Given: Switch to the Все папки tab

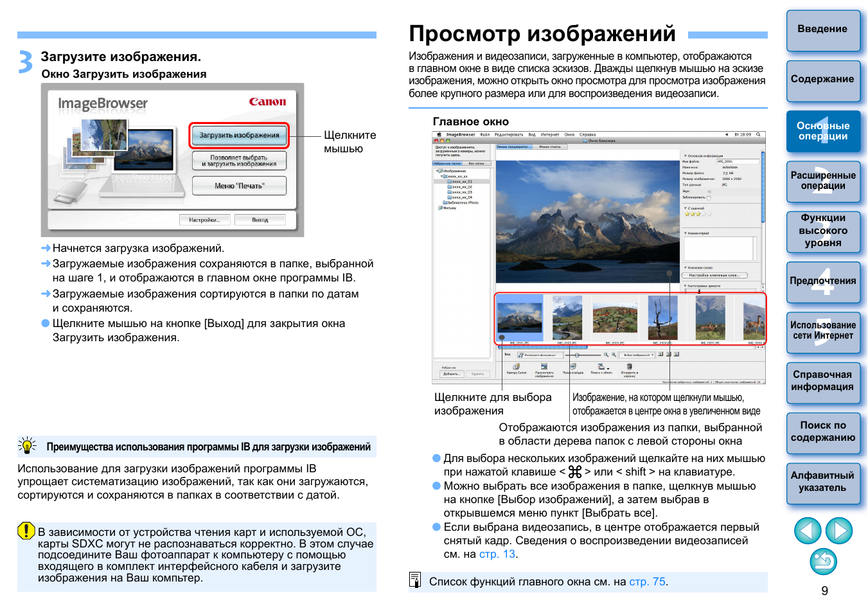Looking at the screenshot, I should [477, 163].
